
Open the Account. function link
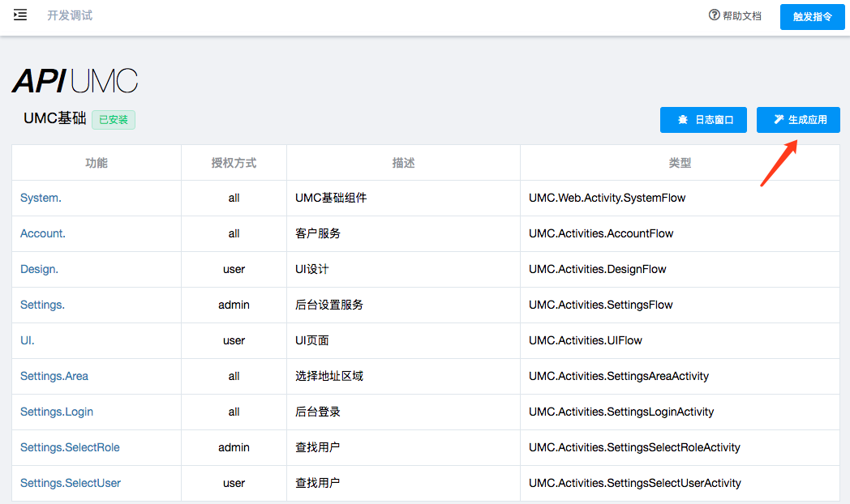pyautogui.click(x=43, y=233)
